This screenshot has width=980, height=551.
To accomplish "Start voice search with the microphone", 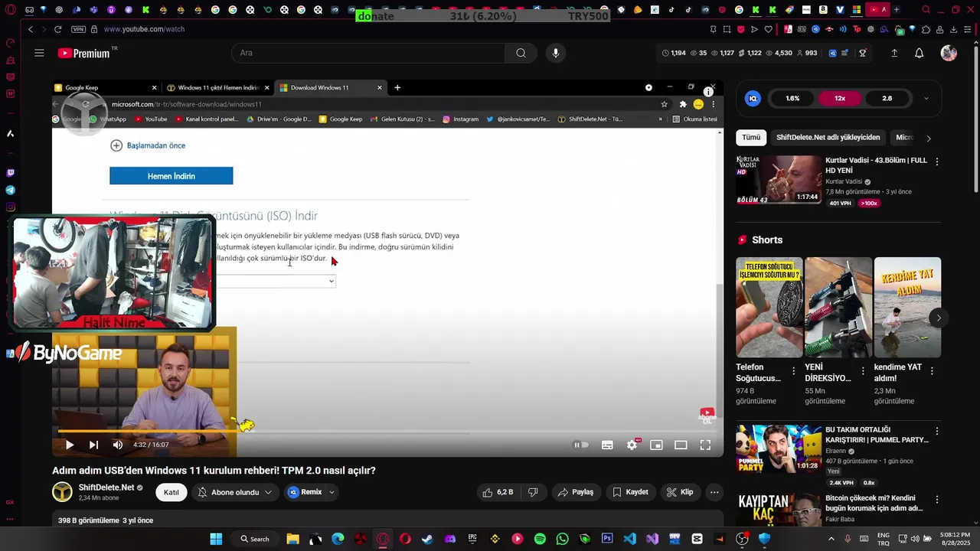I will tap(556, 53).
